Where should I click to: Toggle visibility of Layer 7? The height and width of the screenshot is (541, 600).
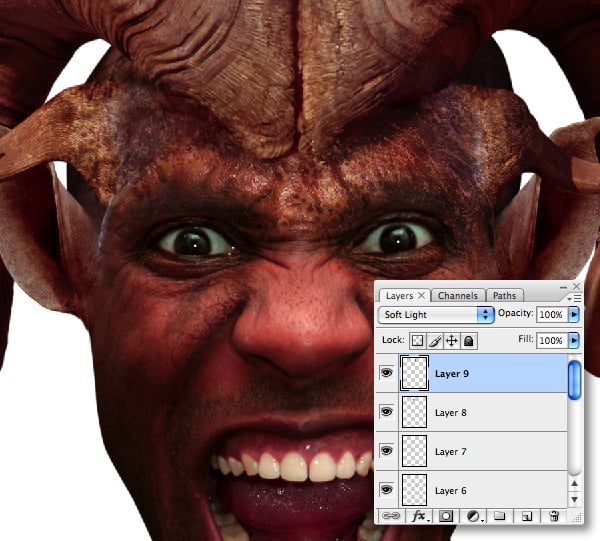[387, 452]
